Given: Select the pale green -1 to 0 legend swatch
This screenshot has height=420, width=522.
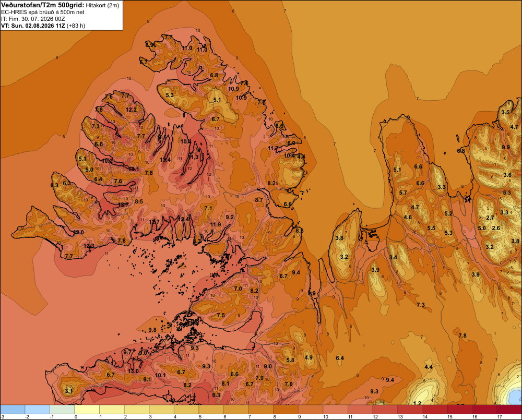Looking at the screenshot, I should (x=62, y=410).
